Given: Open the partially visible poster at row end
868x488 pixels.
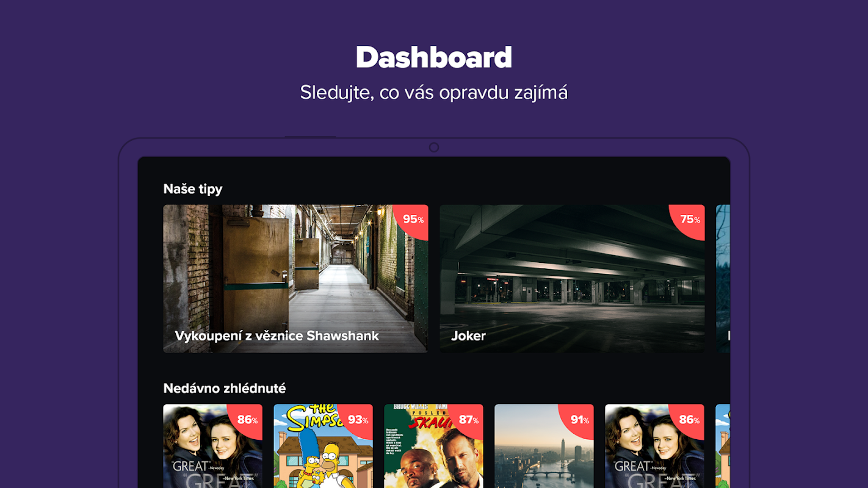Looking at the screenshot, I should [x=723, y=446].
